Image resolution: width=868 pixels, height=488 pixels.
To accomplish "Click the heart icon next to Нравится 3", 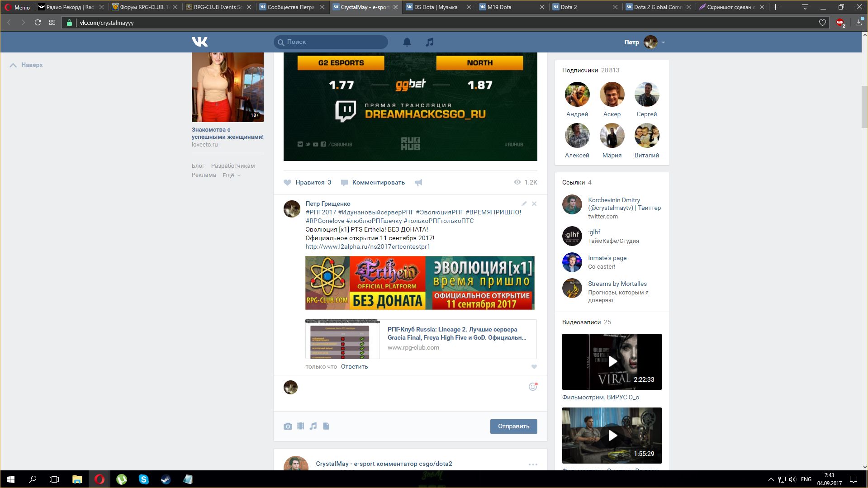I will pos(287,183).
